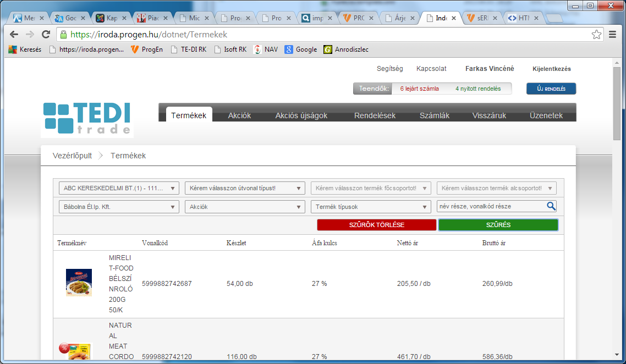Open the NAV bookmark
Screen dimensions: 626x364
266,49
